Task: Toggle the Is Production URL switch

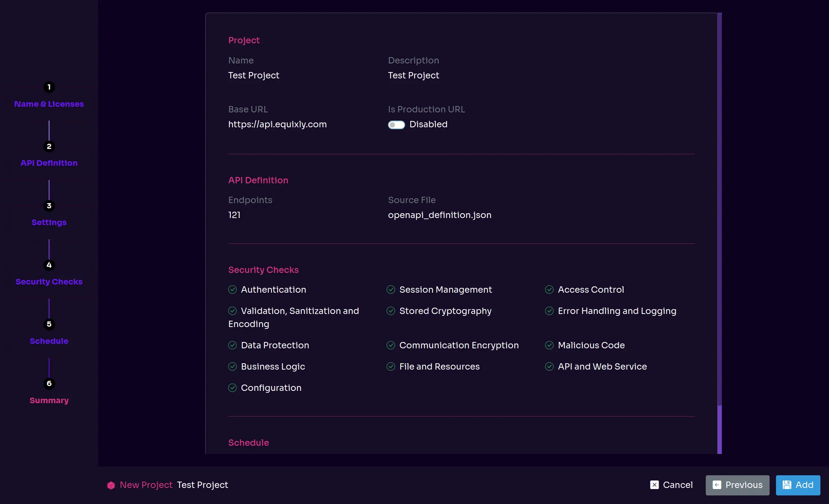Action: 396,125
